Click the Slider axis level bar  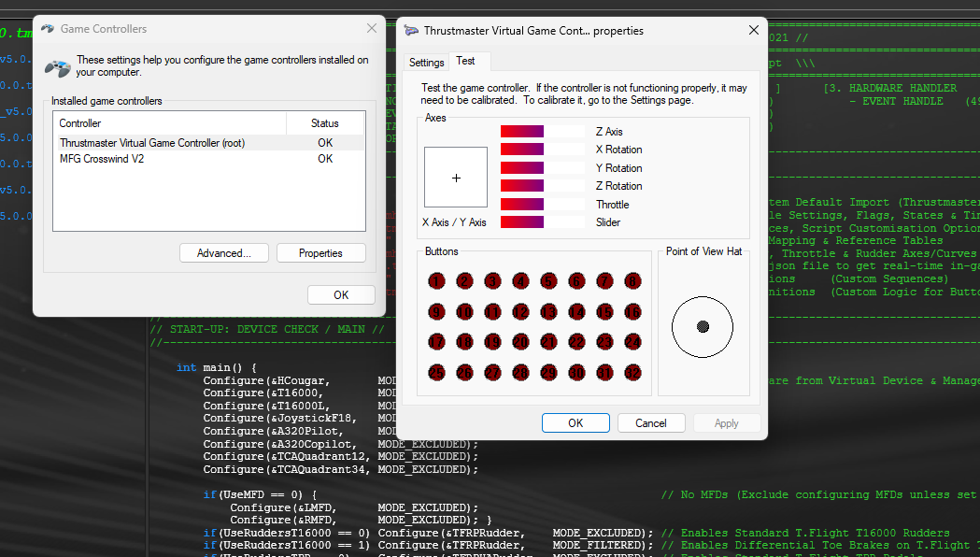click(543, 221)
